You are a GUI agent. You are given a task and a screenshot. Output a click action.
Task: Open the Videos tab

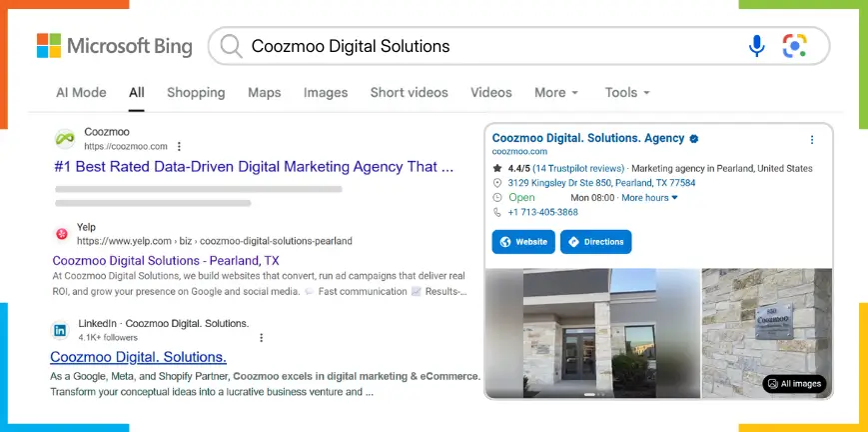tap(491, 93)
